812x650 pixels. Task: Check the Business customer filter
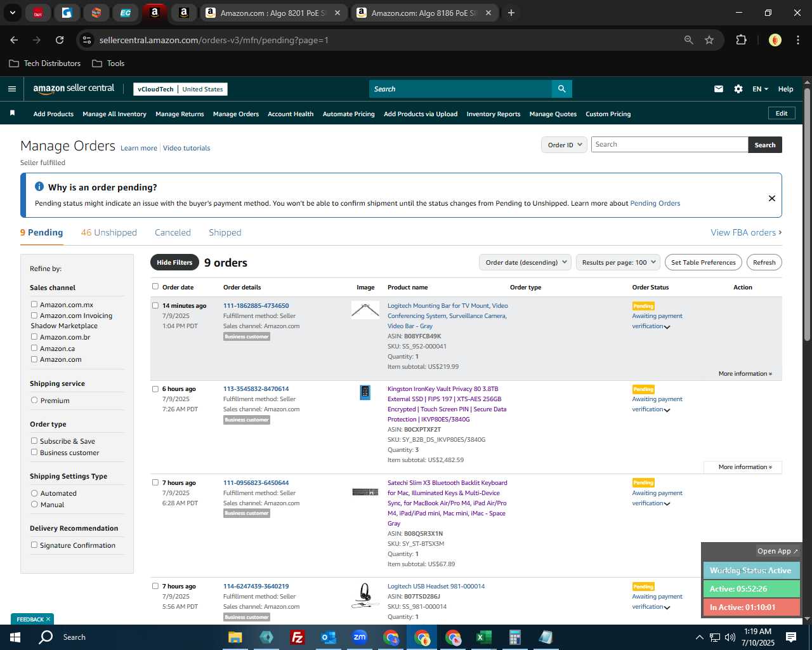[34, 452]
